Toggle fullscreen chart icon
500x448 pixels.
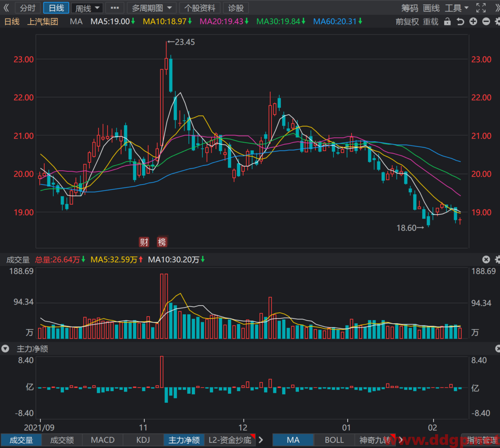point(481,8)
